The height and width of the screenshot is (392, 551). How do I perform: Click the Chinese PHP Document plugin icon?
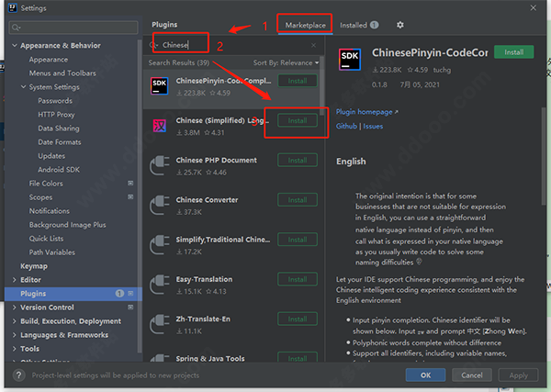click(160, 165)
